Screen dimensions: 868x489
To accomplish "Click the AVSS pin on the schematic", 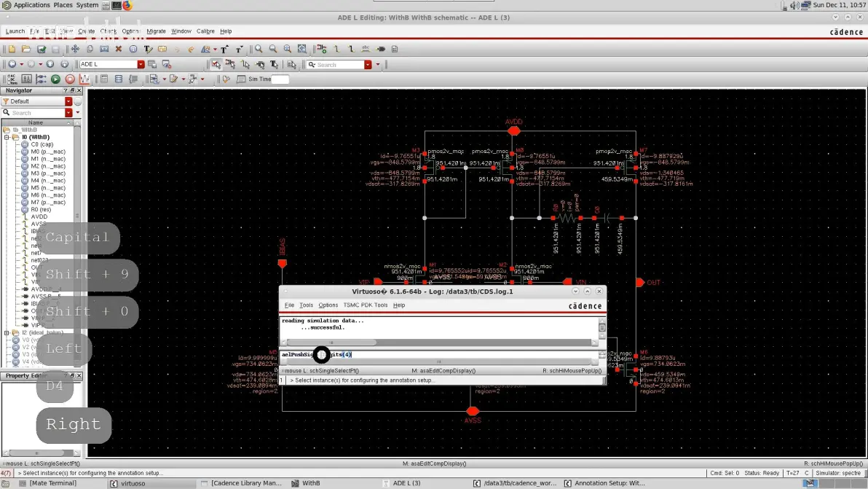I will pos(472,411).
